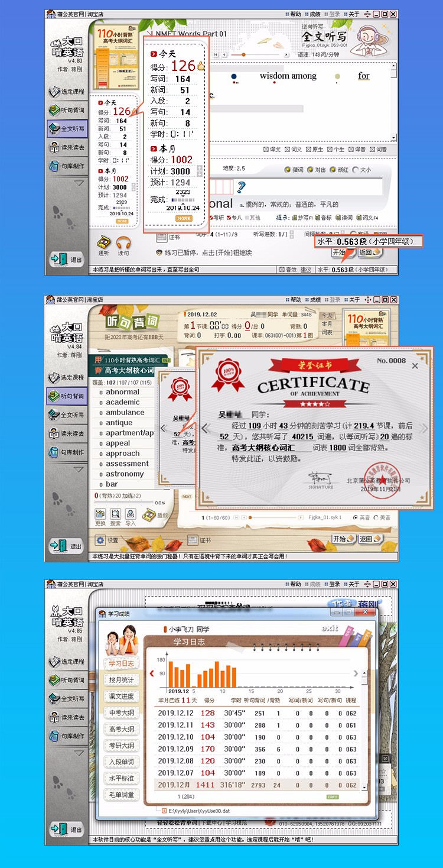Go to next month with the chart's gray arrow

click(x=356, y=673)
